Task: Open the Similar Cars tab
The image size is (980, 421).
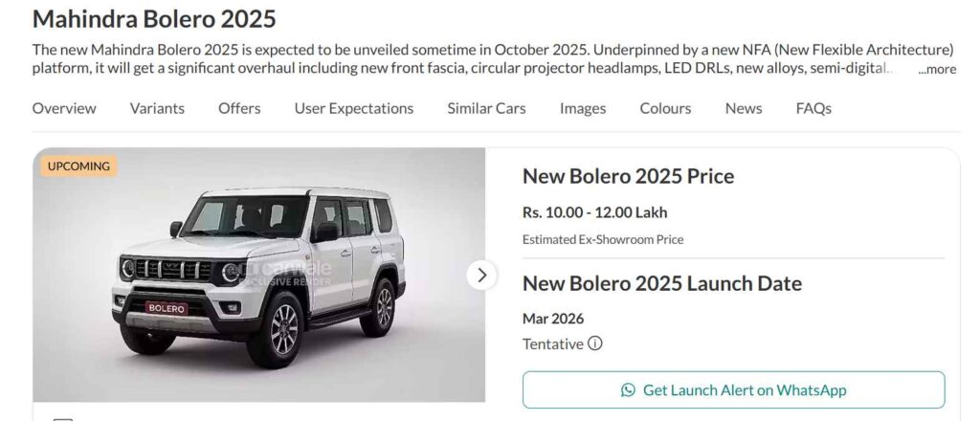Action: click(x=486, y=108)
